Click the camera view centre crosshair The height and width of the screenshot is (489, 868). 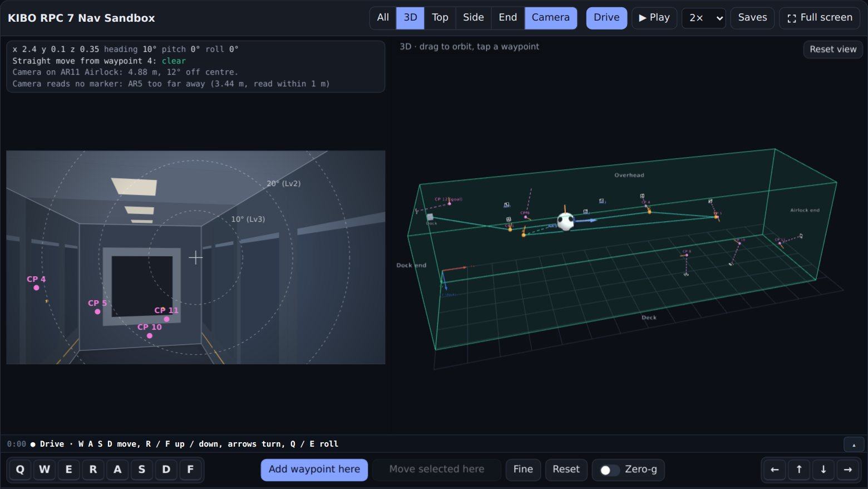click(x=195, y=257)
